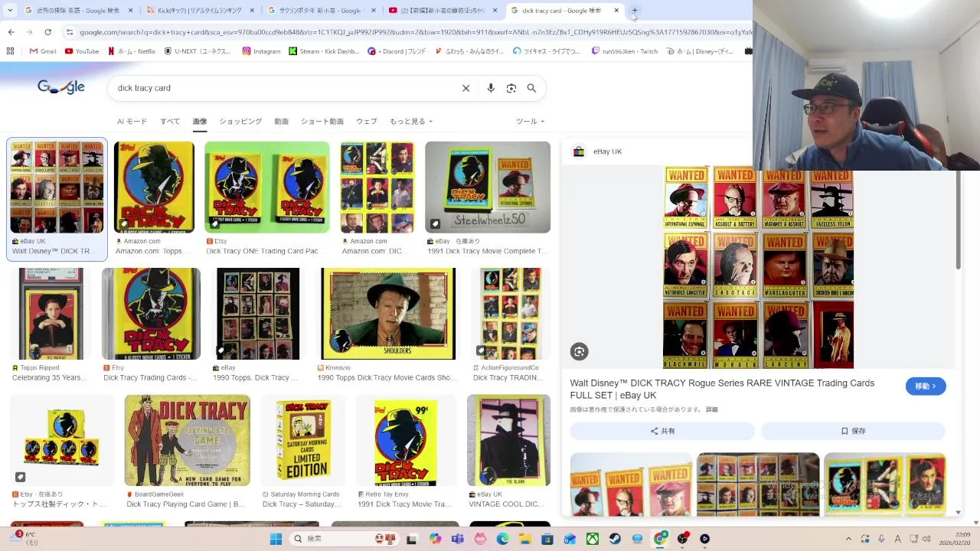This screenshot has width=980, height=551.
Task: Open the Instagram bookmark
Action: [x=261, y=51]
